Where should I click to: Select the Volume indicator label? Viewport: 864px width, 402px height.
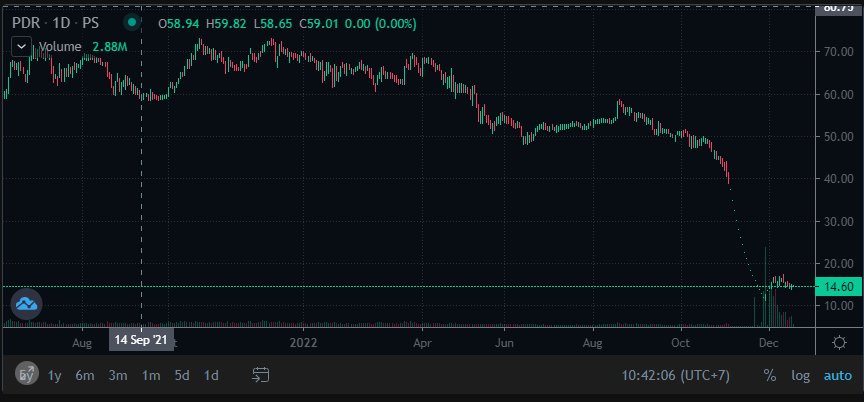pos(60,47)
